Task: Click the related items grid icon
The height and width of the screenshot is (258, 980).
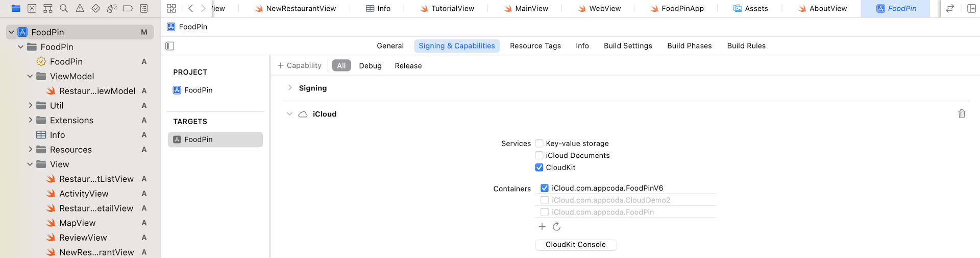Action: (171, 8)
